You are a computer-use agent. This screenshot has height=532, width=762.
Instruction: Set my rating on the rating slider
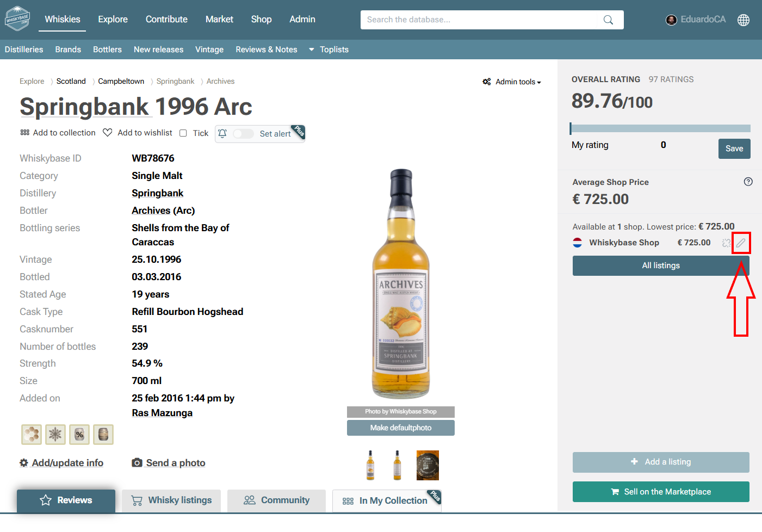(x=660, y=128)
